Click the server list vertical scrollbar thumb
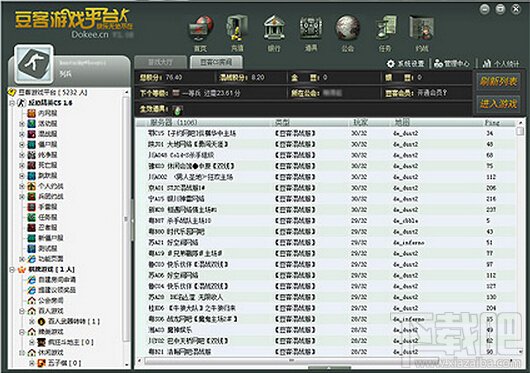The image size is (530, 373). tap(520, 131)
